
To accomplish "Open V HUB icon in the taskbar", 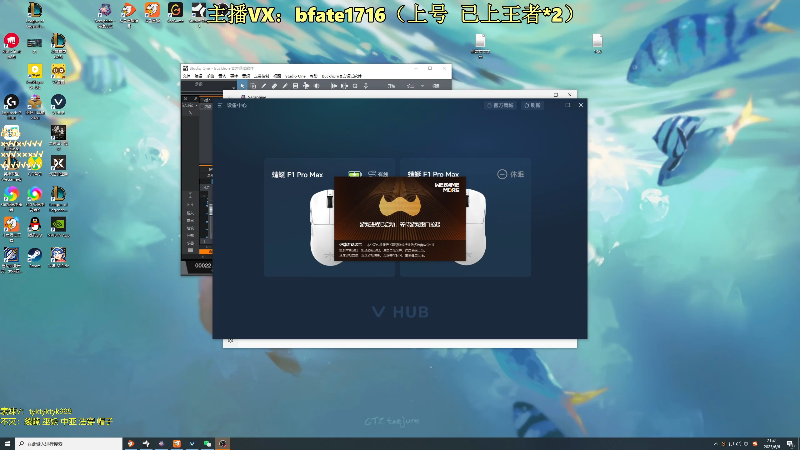I will (192, 444).
